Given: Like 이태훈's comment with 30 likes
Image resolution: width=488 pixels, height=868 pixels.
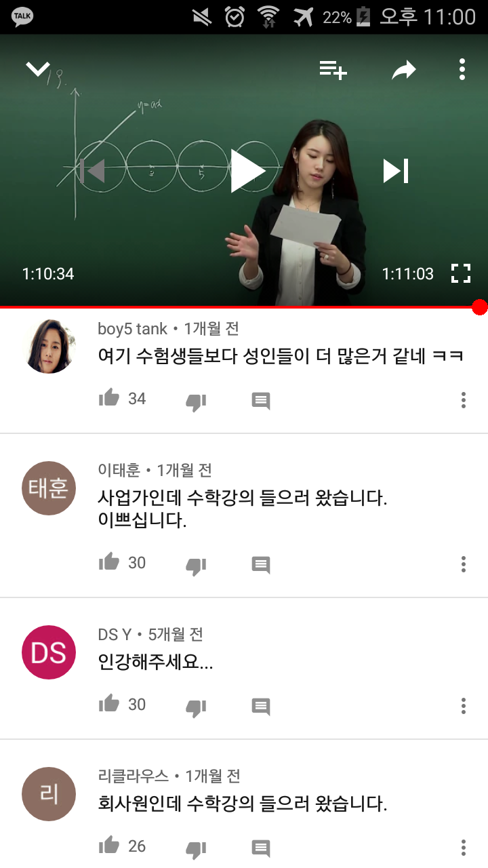Looking at the screenshot, I should (109, 562).
